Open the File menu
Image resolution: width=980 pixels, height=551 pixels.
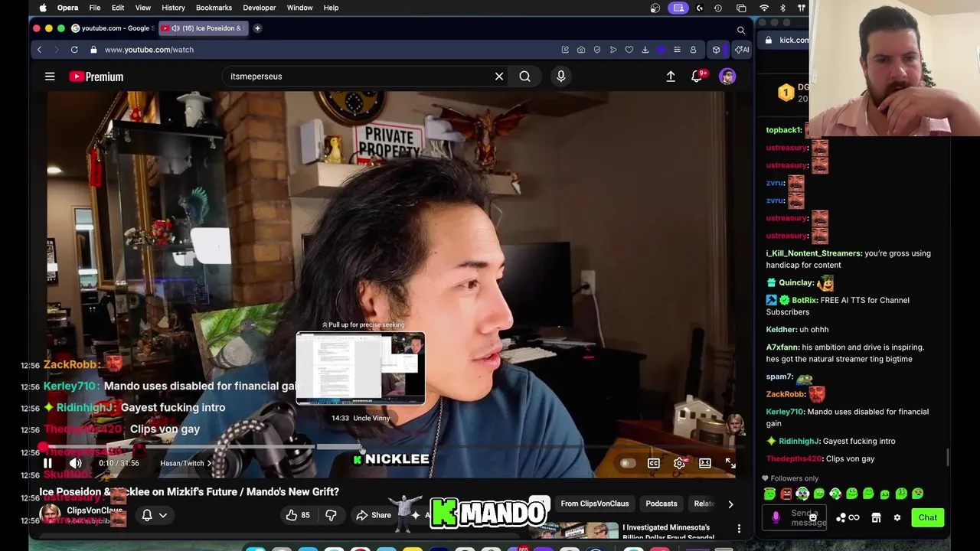click(x=95, y=8)
